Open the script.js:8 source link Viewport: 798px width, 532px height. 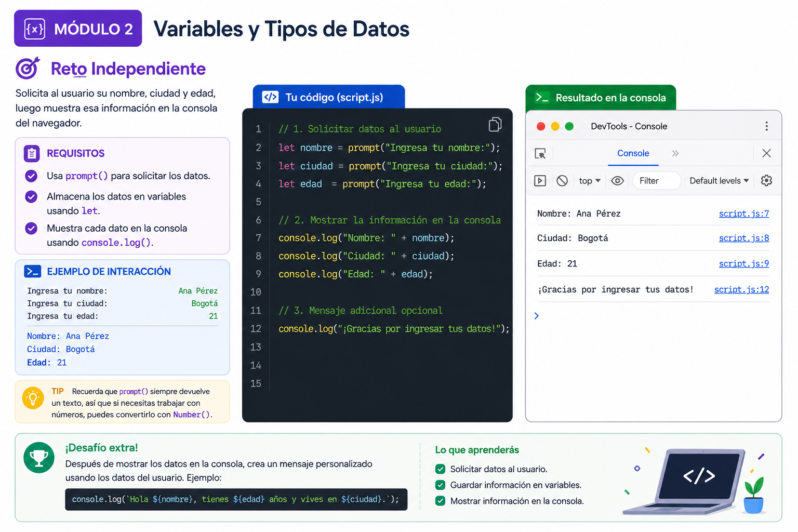(x=744, y=238)
